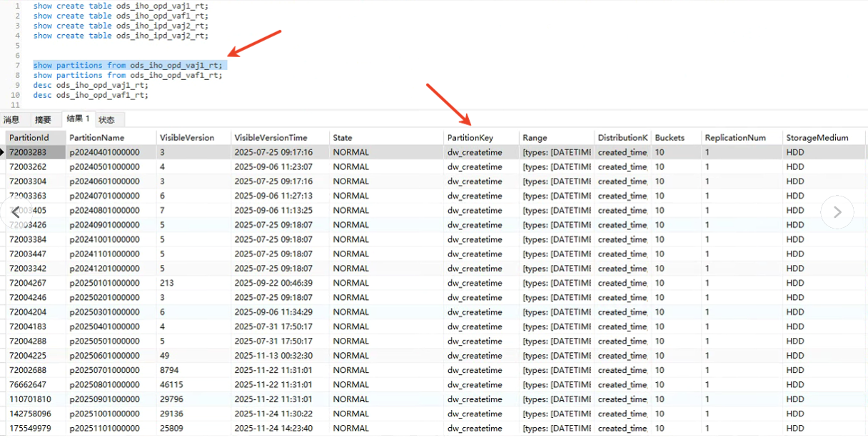Click the StorageMedium column header

click(817, 137)
